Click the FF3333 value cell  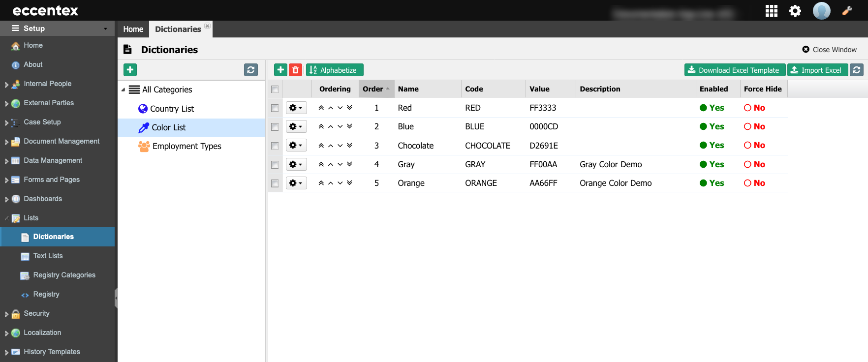coord(543,108)
